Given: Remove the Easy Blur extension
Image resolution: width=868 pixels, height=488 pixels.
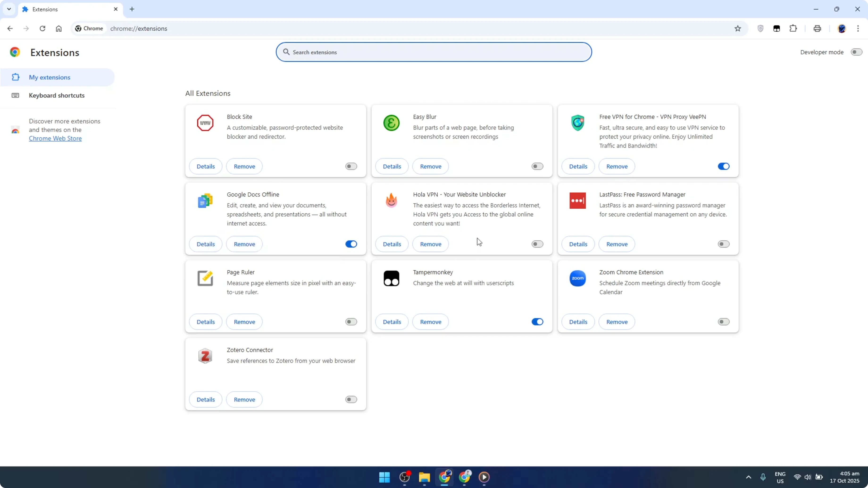Looking at the screenshot, I should [431, 166].
